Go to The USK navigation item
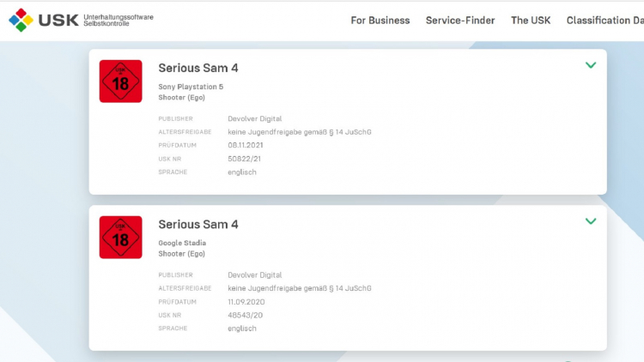The image size is (644, 362). coord(531,21)
